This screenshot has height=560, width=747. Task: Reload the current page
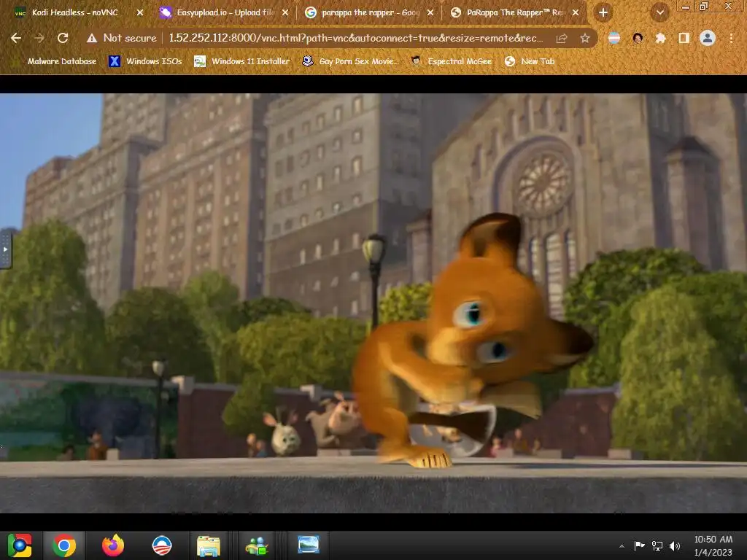[x=63, y=38]
